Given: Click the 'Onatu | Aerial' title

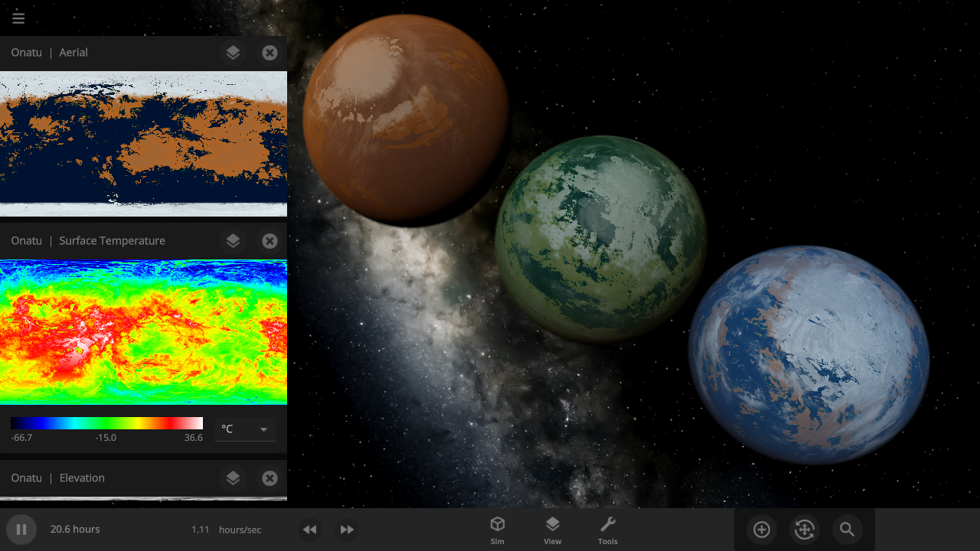Looking at the screenshot, I should (49, 53).
